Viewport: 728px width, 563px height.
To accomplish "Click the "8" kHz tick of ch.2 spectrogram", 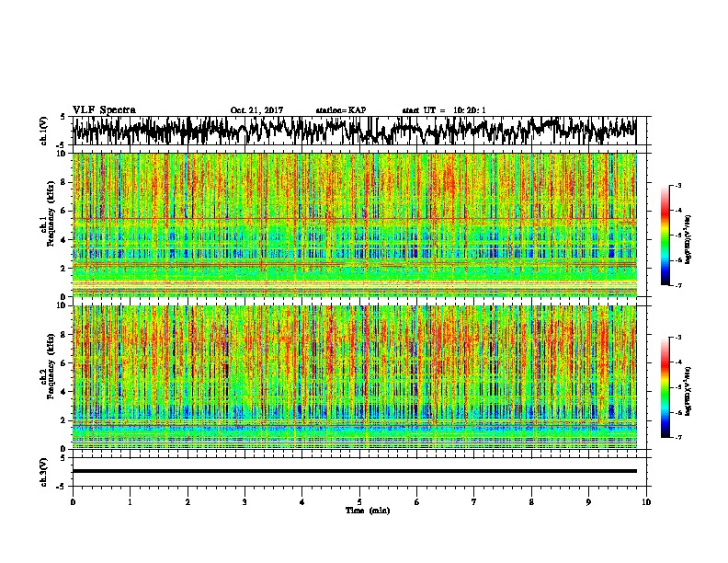I will (63, 335).
